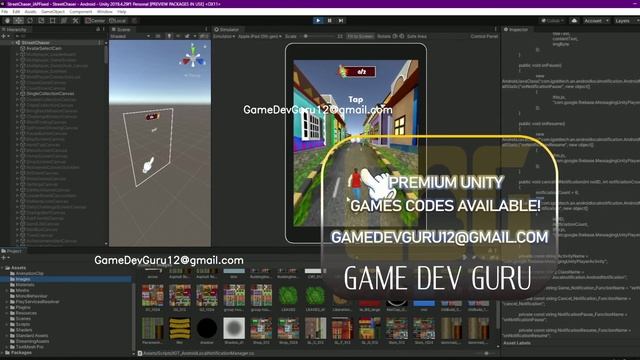Open the Simulator mode dropdown
This screenshot has height=360, width=640.
click(x=224, y=36)
